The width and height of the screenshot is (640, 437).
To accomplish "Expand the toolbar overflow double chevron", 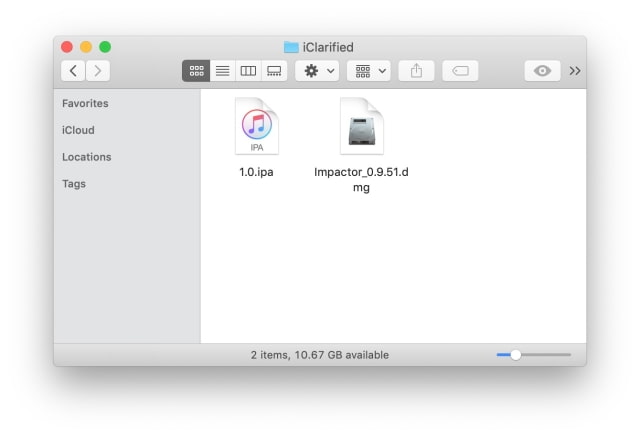I will 575,71.
